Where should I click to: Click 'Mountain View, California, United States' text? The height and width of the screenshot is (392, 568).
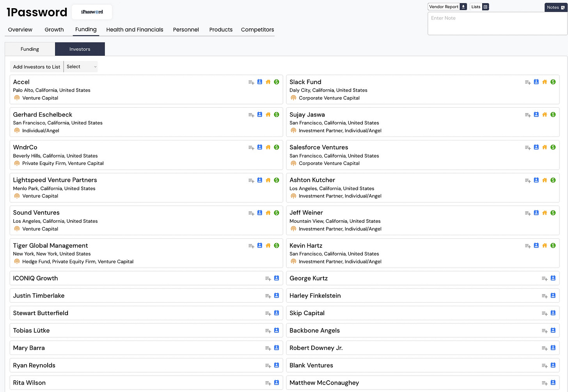pos(335,221)
